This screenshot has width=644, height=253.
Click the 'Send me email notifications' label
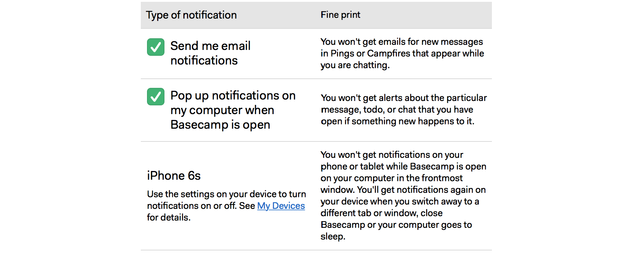pos(210,53)
